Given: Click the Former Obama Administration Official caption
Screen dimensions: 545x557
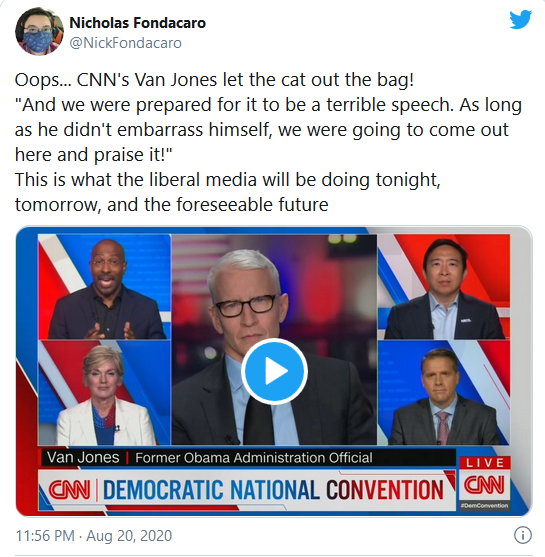Looking at the screenshot, I should [254, 458].
